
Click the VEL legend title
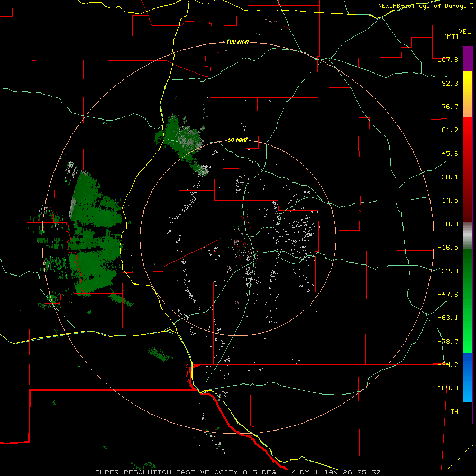[464, 32]
